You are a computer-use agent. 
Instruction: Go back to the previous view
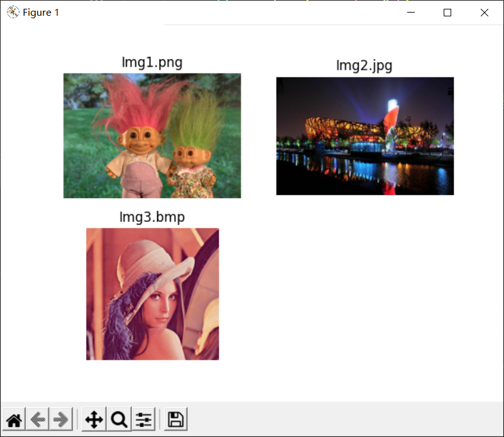coord(38,419)
